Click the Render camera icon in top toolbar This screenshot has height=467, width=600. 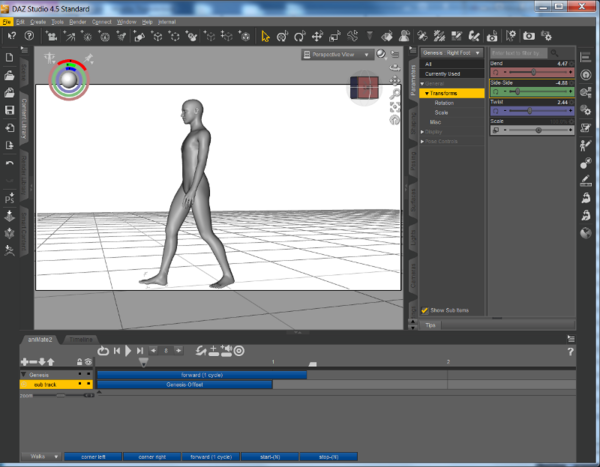[x=529, y=36]
